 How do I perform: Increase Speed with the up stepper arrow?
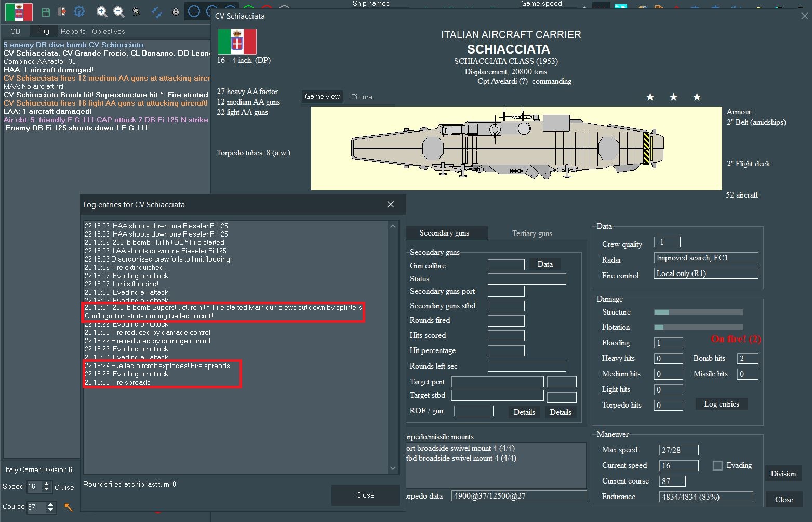[x=47, y=484]
